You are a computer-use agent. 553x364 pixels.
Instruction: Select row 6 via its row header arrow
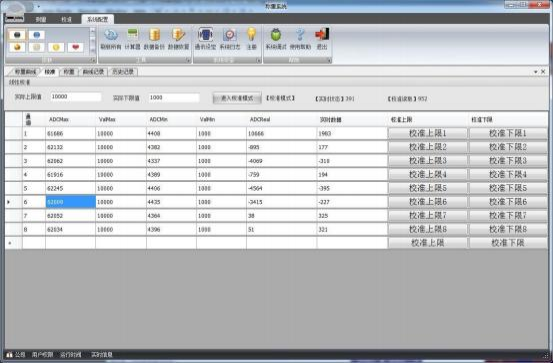tap(13, 202)
